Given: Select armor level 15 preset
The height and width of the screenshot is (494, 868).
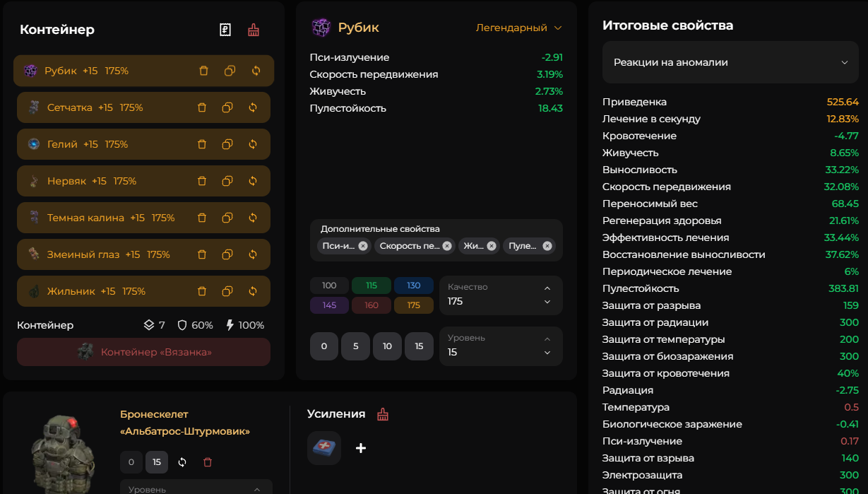Looking at the screenshot, I should pyautogui.click(x=157, y=462).
